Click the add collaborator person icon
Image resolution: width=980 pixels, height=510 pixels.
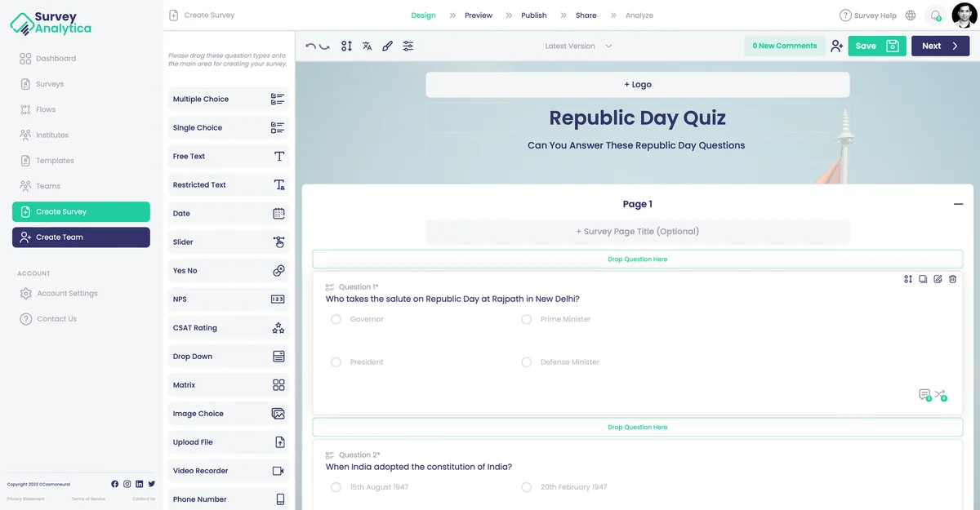point(836,47)
